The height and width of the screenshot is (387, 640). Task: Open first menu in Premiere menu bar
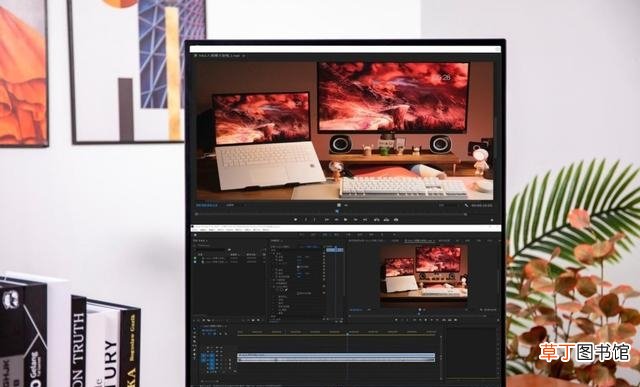coord(195,230)
